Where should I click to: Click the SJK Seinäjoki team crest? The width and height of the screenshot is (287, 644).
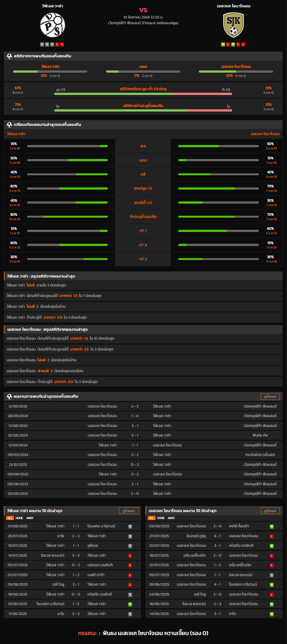pyautogui.click(x=233, y=25)
